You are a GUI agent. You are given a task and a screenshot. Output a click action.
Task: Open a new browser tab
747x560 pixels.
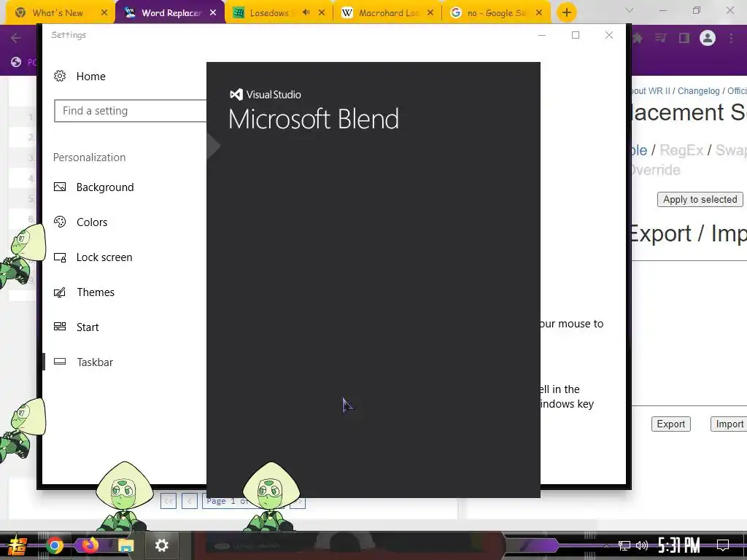566,12
